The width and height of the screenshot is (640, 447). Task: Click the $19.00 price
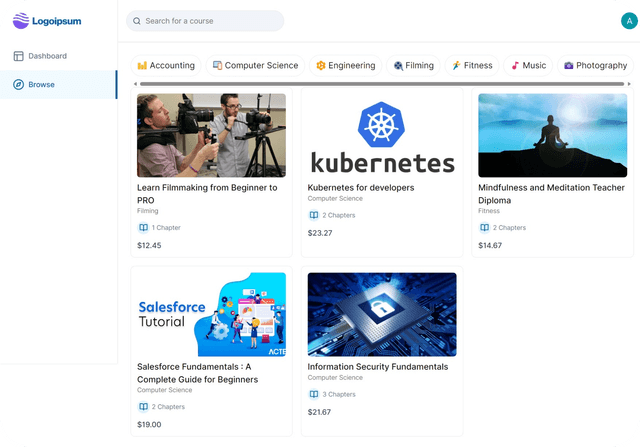click(149, 425)
